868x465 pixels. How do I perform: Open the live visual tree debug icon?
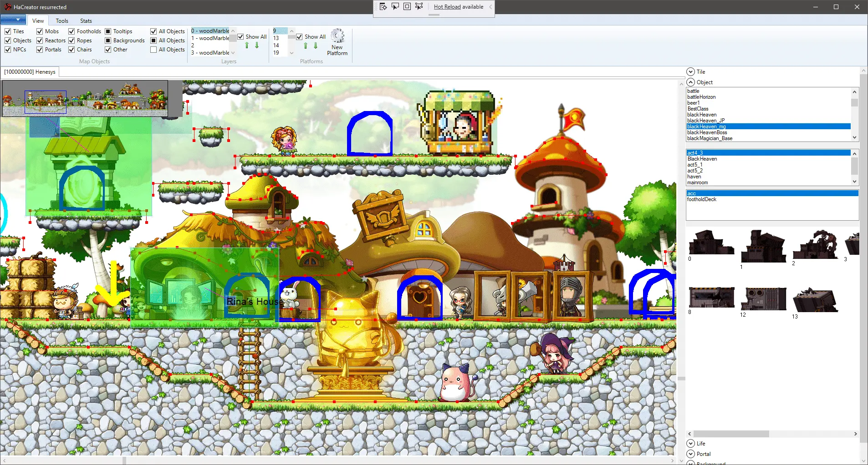(383, 6)
